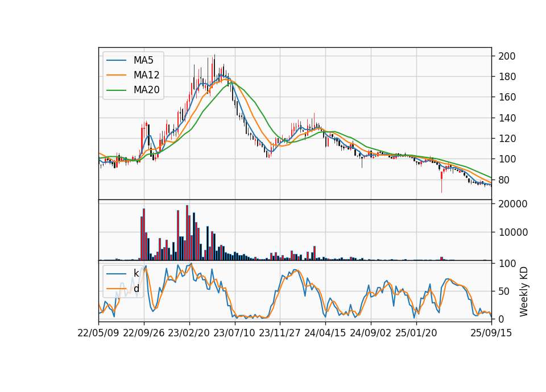Click the 23/11/27 date tick label
Image resolution: width=546 pixels, height=392 pixels.
point(280,333)
